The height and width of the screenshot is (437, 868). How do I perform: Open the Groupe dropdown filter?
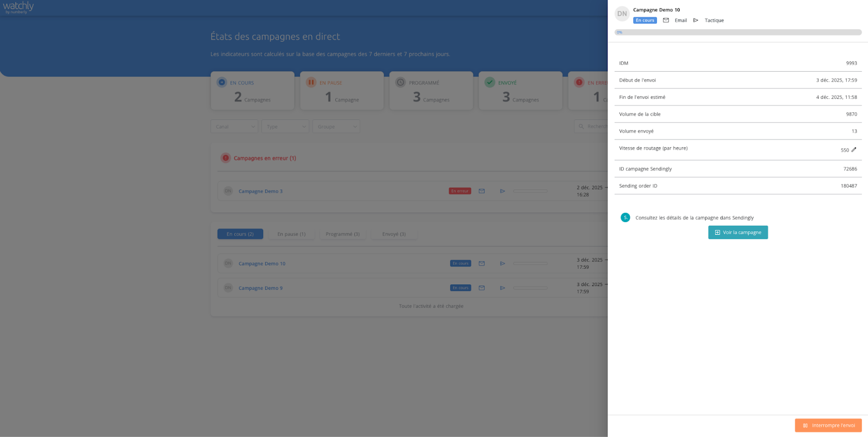(336, 126)
